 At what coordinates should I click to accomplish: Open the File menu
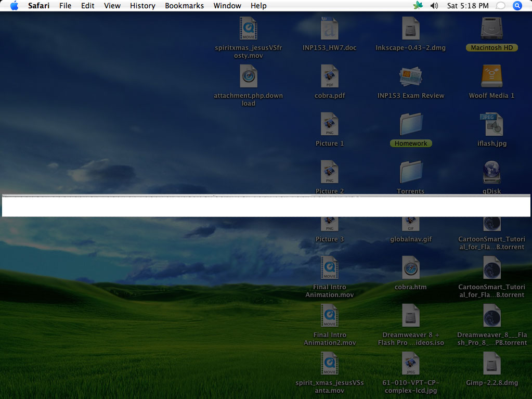pos(65,6)
